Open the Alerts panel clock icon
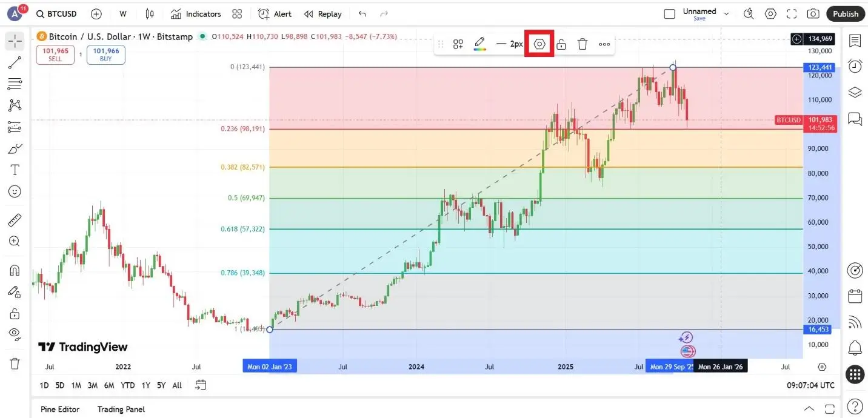This screenshot has width=868, height=418. click(855, 66)
